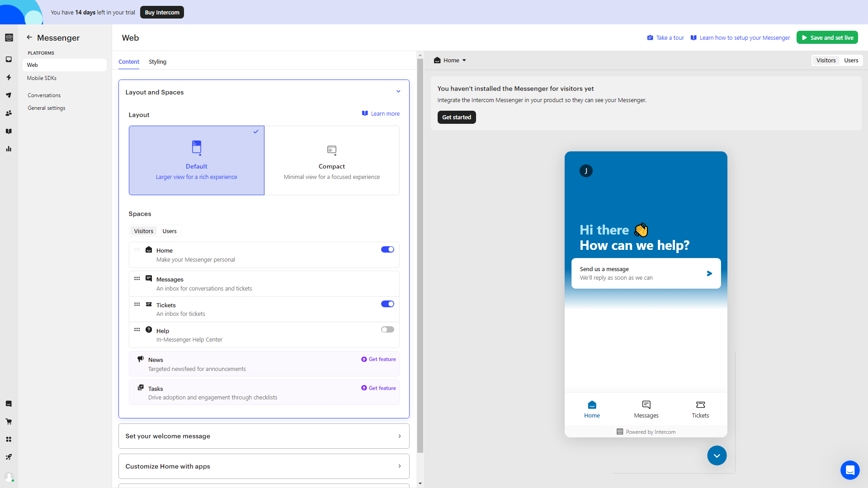Click the Save and set live button
Image resolution: width=868 pixels, height=488 pixels.
(827, 38)
